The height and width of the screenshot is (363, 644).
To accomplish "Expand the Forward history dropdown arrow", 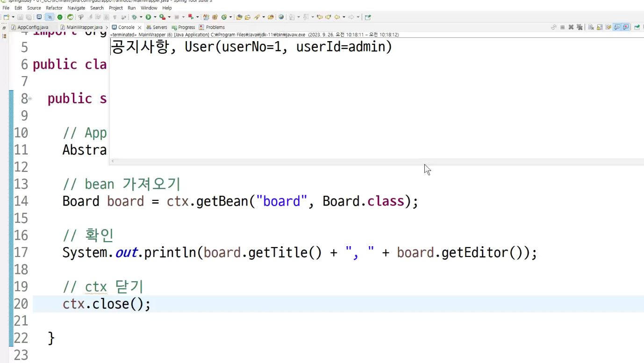I will (358, 17).
